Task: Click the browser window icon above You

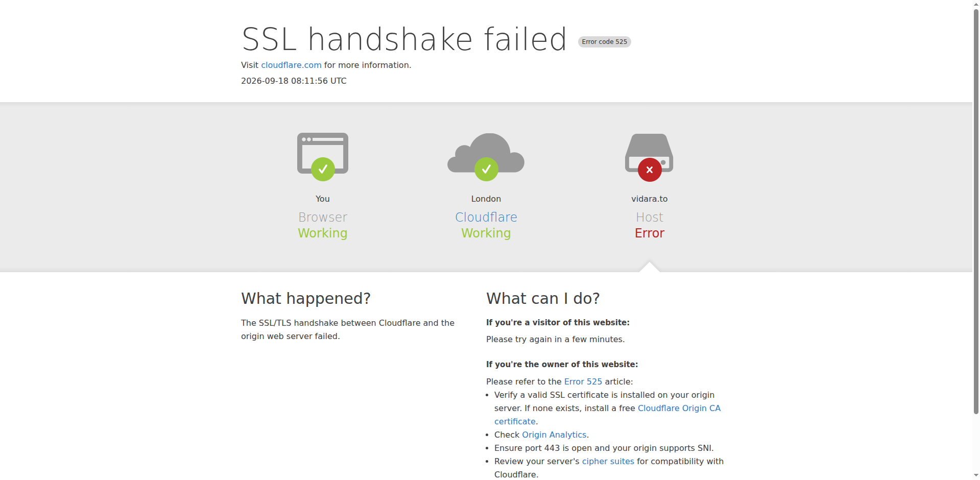Action: [x=323, y=153]
